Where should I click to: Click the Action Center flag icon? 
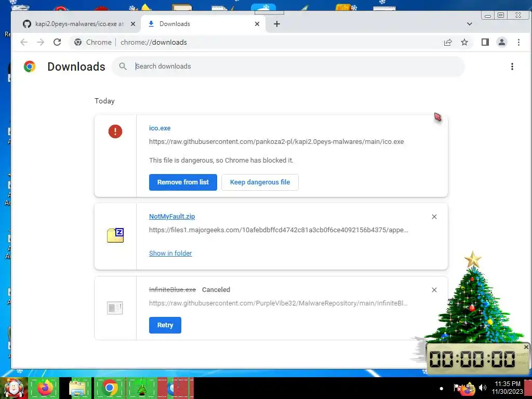tap(457, 388)
